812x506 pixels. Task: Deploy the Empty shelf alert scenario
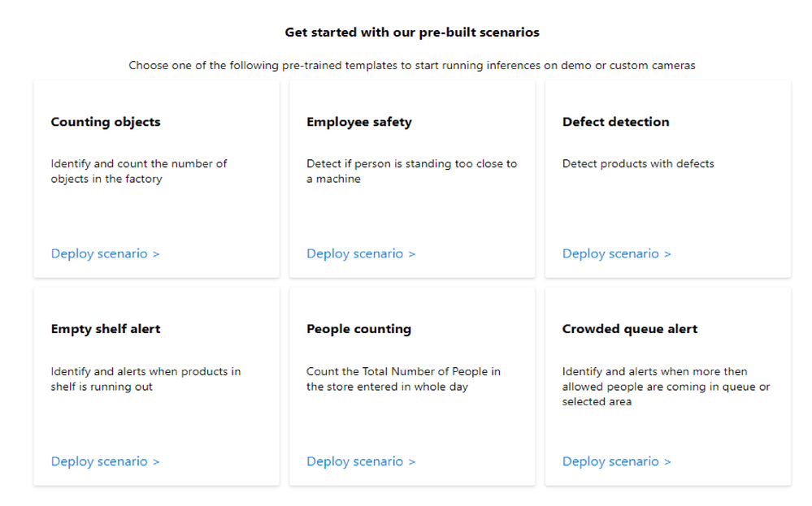[x=105, y=461]
